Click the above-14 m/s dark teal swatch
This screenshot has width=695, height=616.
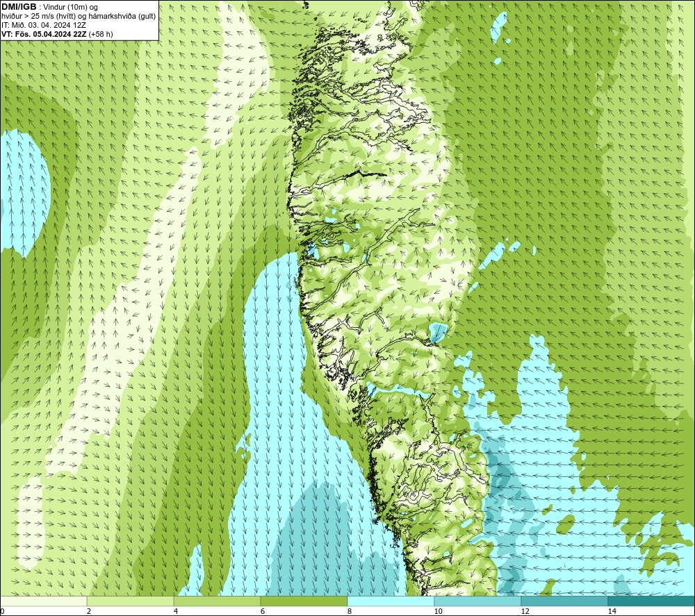click(651, 601)
